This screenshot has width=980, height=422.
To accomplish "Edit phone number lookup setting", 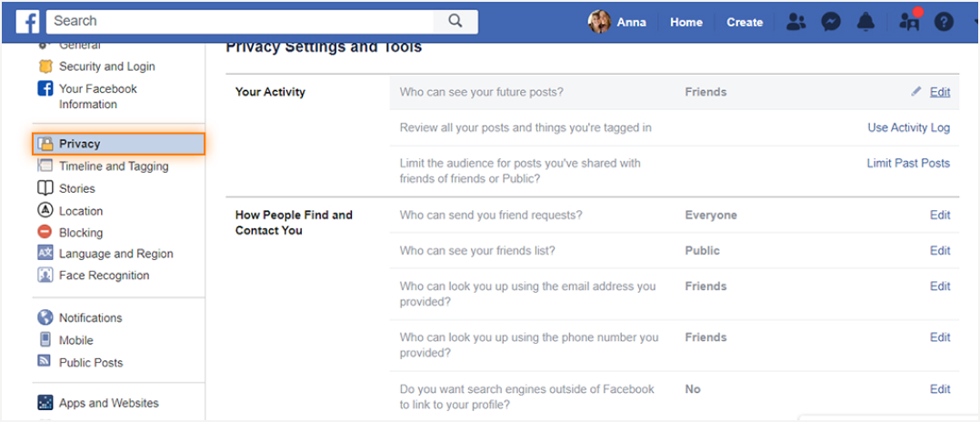I will point(940,337).
